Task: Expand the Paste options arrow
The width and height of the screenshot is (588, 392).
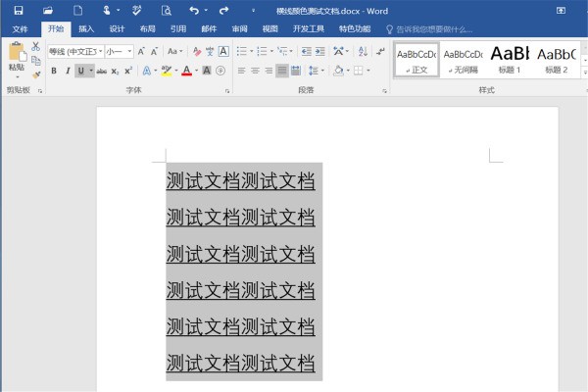Action: (16, 76)
